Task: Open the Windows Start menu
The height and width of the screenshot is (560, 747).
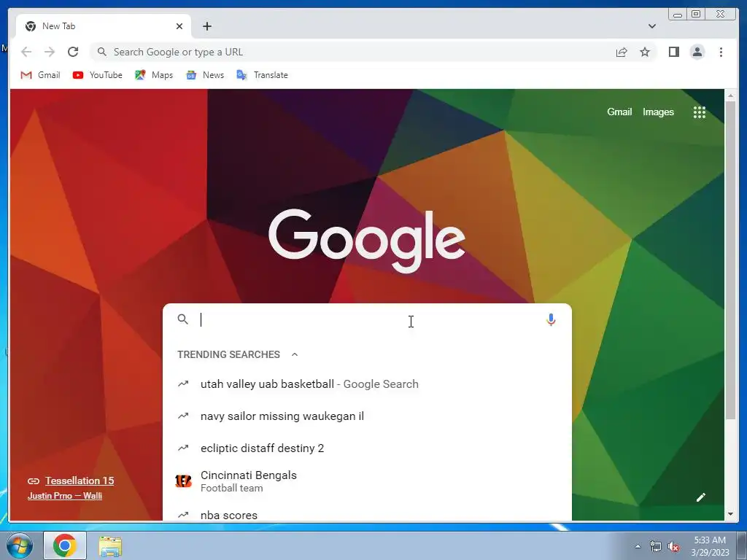Action: coord(20,546)
